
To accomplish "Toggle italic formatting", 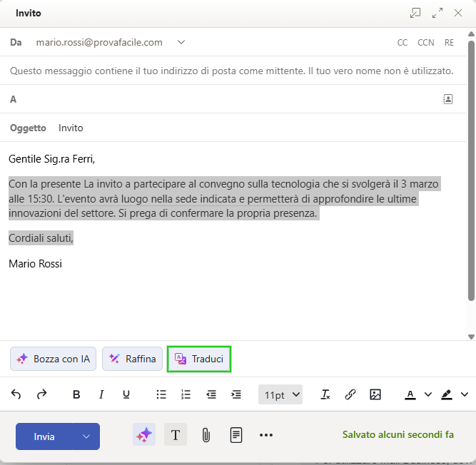I will click(x=101, y=394).
